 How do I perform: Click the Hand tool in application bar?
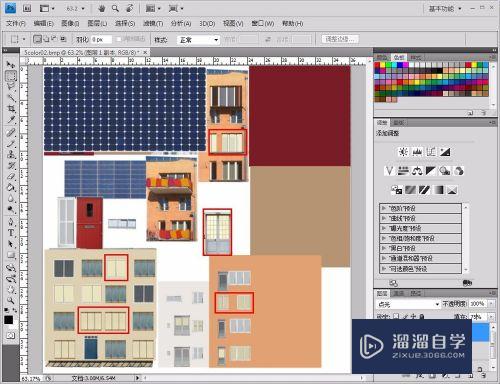click(102, 8)
